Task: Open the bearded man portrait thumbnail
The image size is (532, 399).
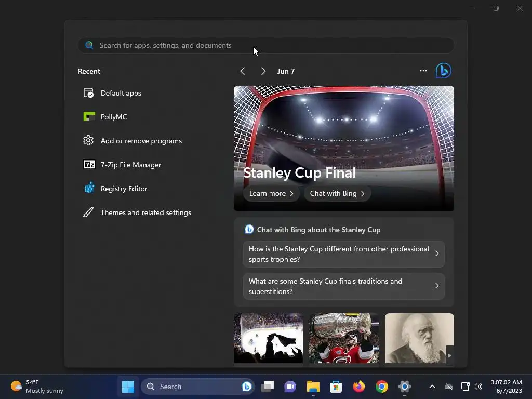Action: pyautogui.click(x=419, y=338)
